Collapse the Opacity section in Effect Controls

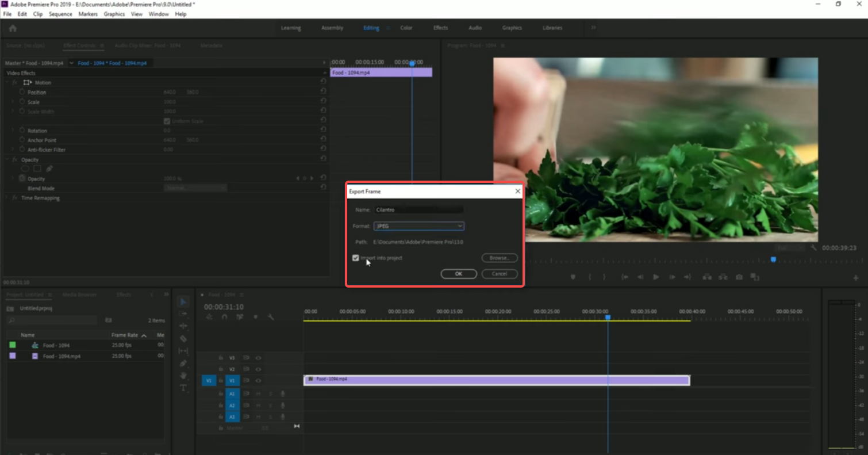click(x=7, y=159)
